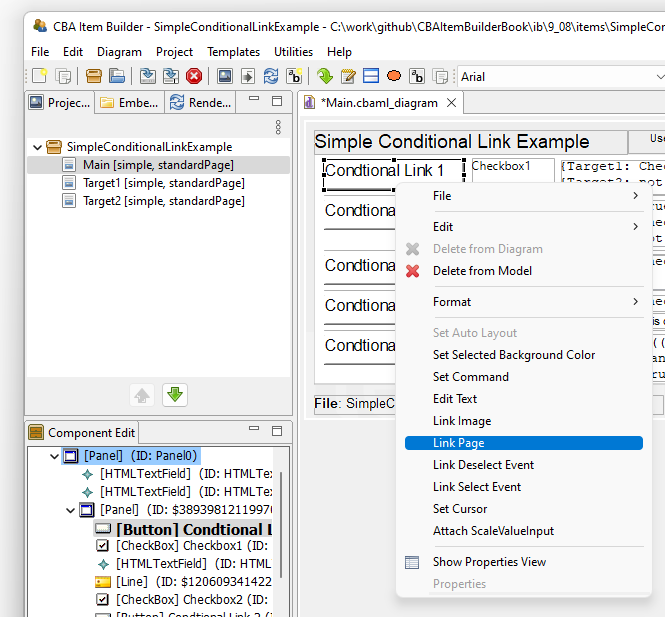
Task: Click the new document toolbar icon
Action: click(39, 76)
